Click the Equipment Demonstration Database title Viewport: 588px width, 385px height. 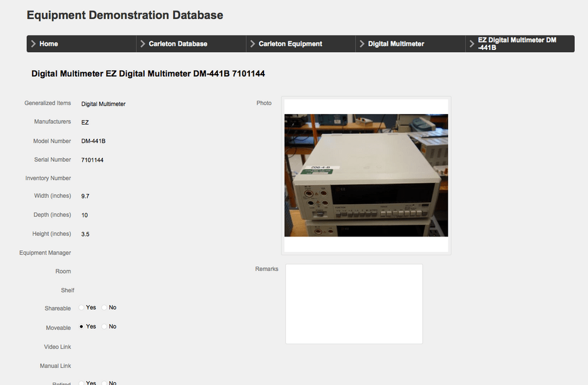(x=125, y=15)
